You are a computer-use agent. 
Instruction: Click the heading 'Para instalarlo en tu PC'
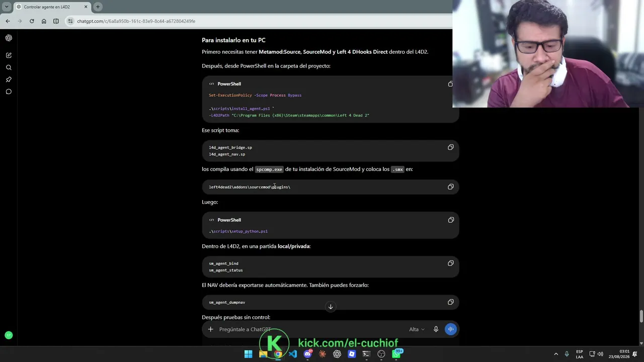[x=233, y=40]
